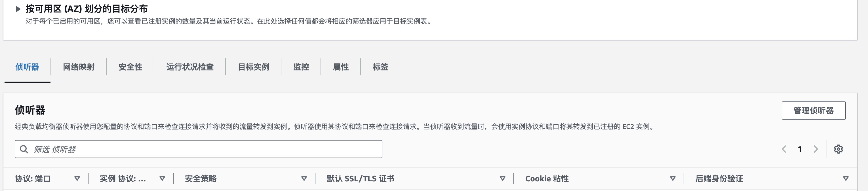Click the 管理侦听器 button
868x191 pixels.
coord(814,111)
